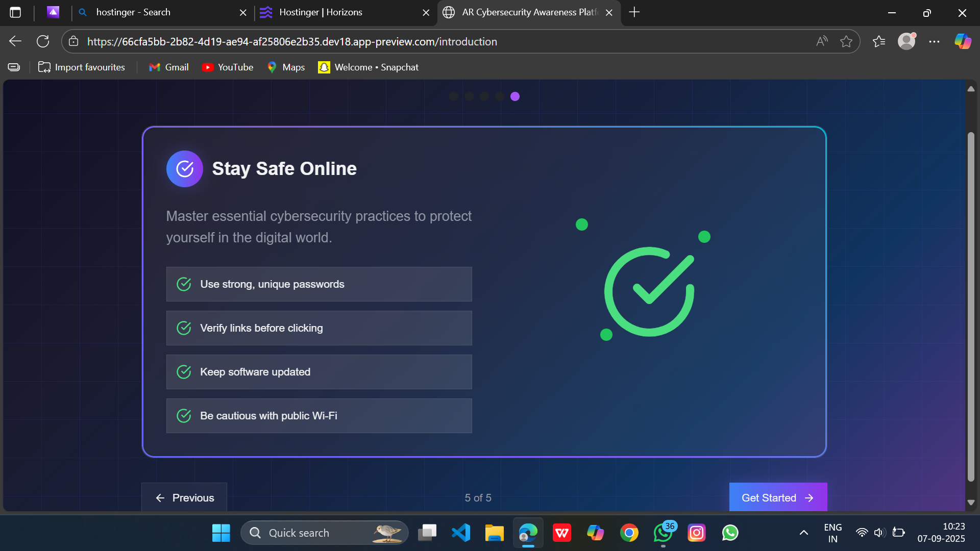
Task: Select the fifth purple progress dot
Action: point(515,96)
